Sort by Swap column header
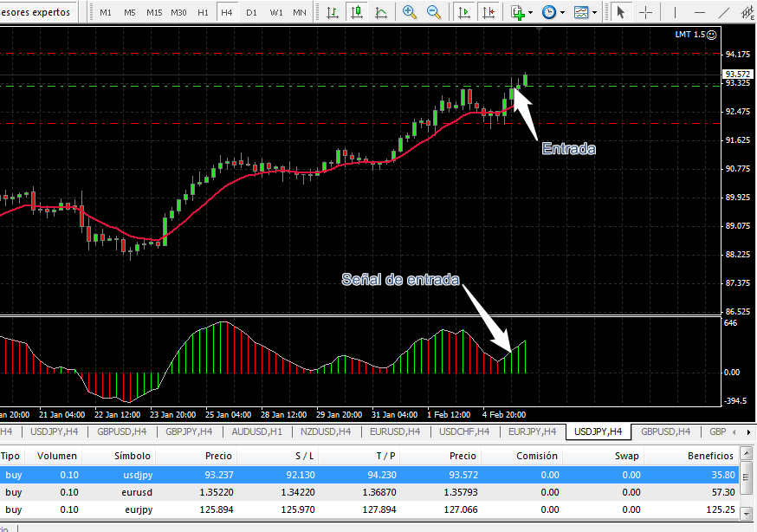Viewport: 757px width, 532px height. 604,456
